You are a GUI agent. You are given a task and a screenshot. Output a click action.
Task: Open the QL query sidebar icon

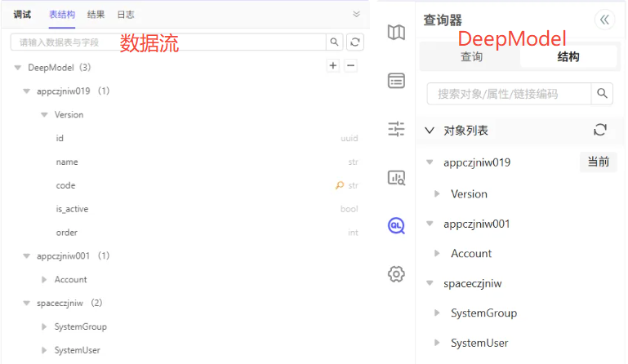[396, 226]
